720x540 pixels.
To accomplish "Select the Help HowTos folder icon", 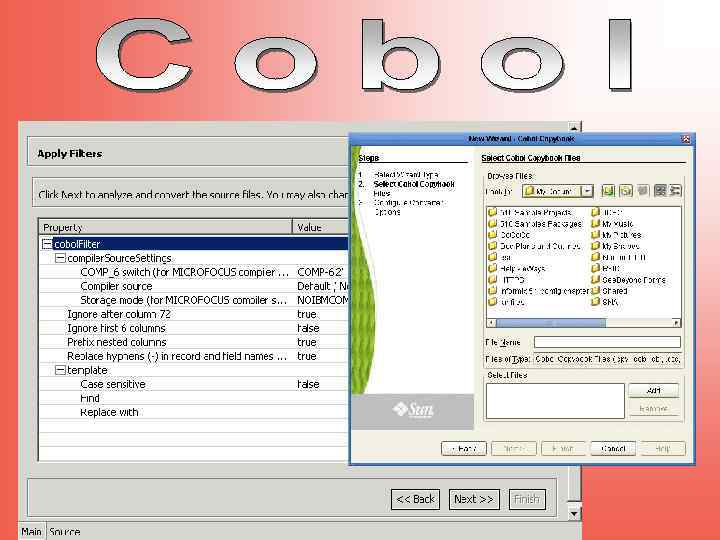I will click(x=493, y=268).
